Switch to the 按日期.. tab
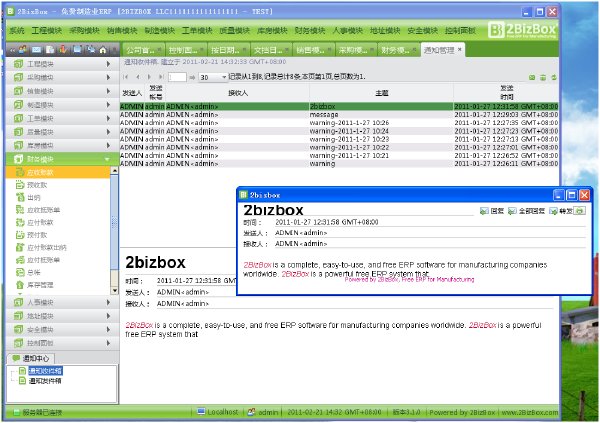The height and width of the screenshot is (423, 600). [228, 50]
